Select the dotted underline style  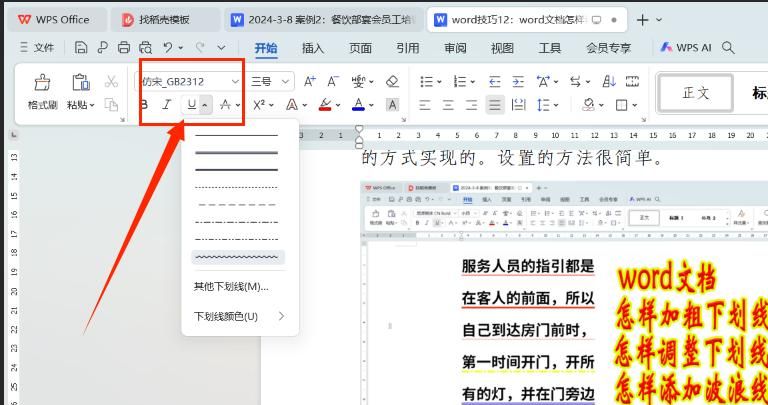click(x=238, y=188)
